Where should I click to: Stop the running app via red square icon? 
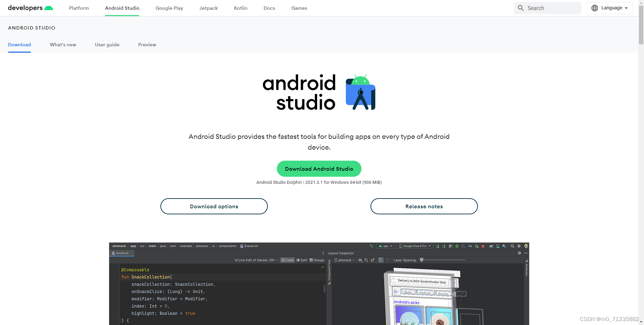(483, 246)
